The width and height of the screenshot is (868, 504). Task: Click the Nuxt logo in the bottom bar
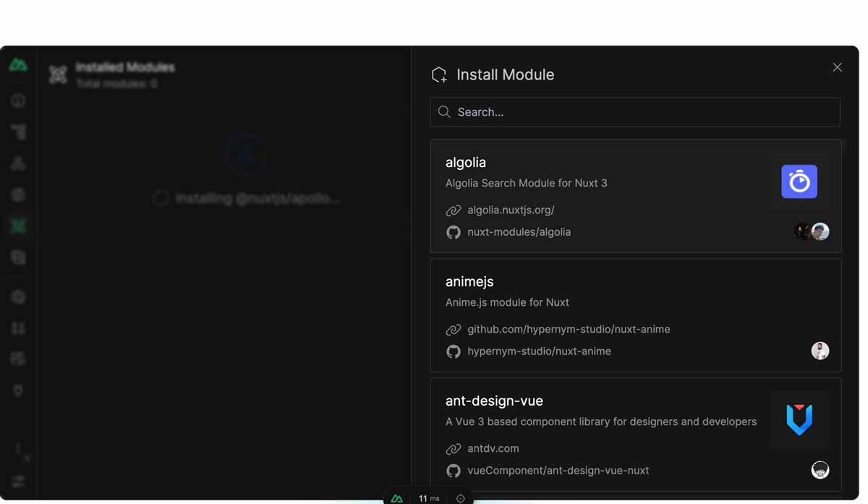[396, 498]
